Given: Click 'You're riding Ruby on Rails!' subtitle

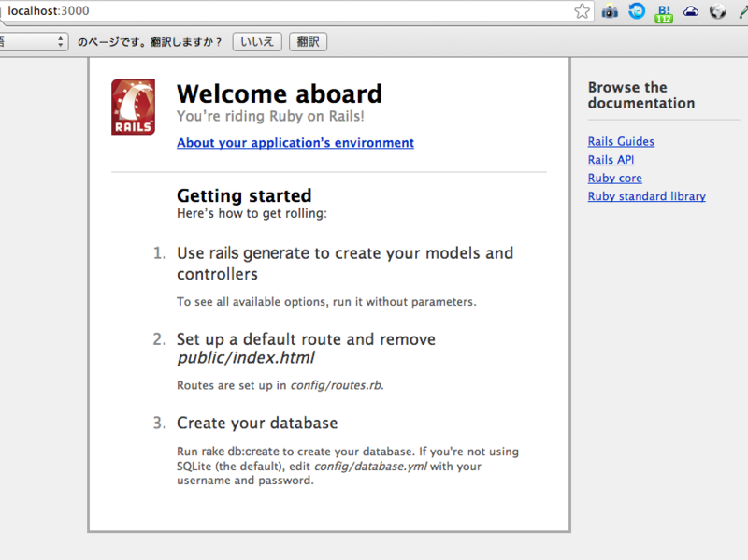Looking at the screenshot, I should point(270,116).
